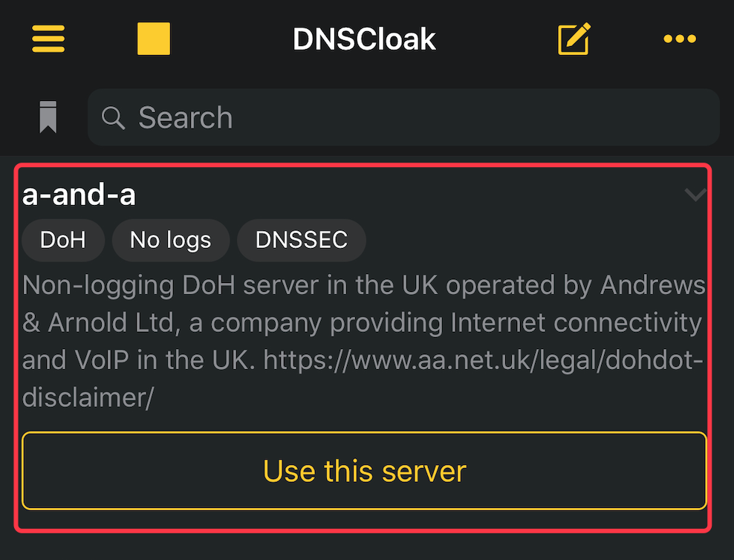Image resolution: width=734 pixels, height=560 pixels.
Task: Click the Non-logging DoH server description text
Action: click(364, 342)
